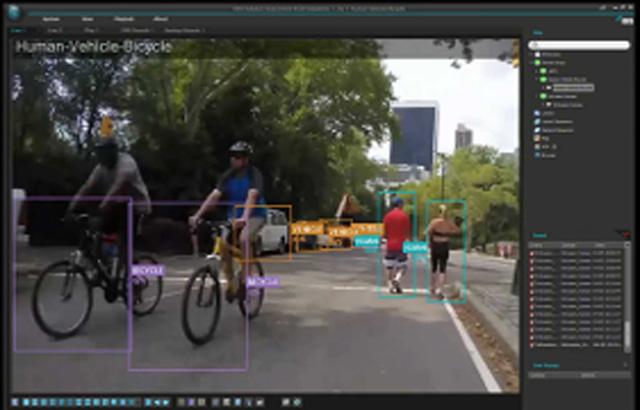The height and width of the screenshot is (410, 640).
Task: Open the View menu
Action: click(88, 18)
